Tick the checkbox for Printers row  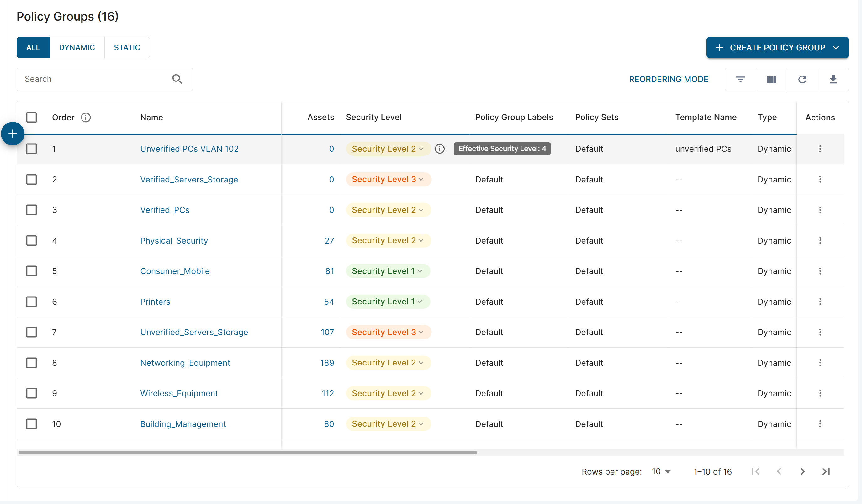[31, 302]
